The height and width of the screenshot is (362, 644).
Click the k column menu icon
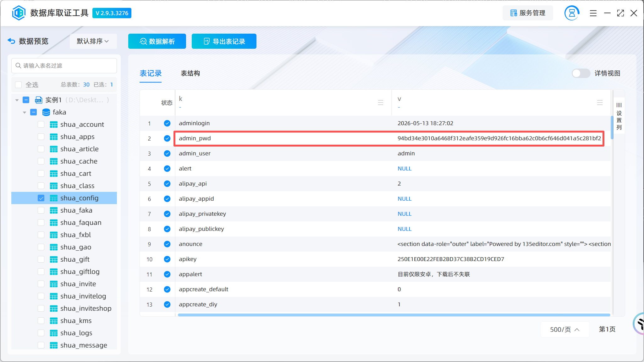click(x=381, y=103)
